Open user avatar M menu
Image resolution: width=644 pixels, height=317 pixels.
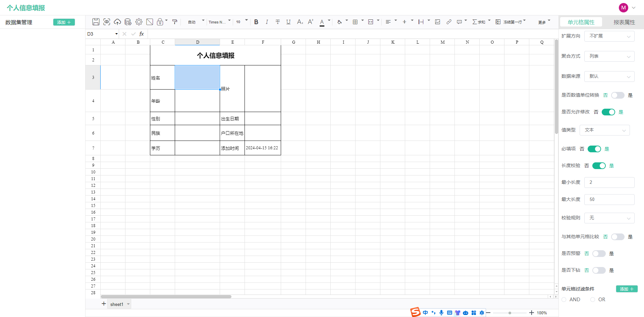pos(624,8)
